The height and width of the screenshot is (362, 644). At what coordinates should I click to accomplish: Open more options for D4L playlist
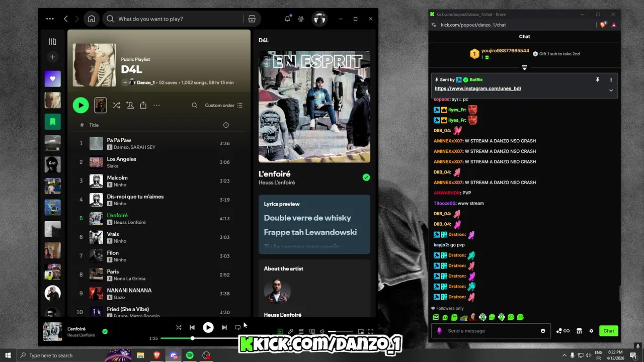(x=156, y=105)
